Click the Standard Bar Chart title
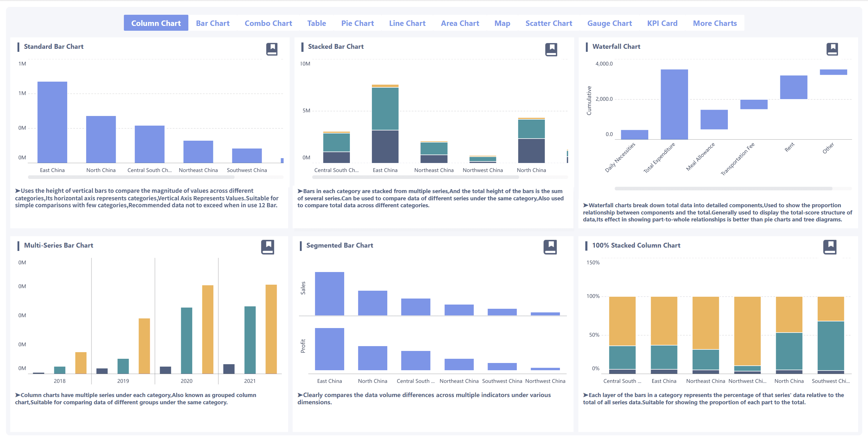 click(x=54, y=46)
